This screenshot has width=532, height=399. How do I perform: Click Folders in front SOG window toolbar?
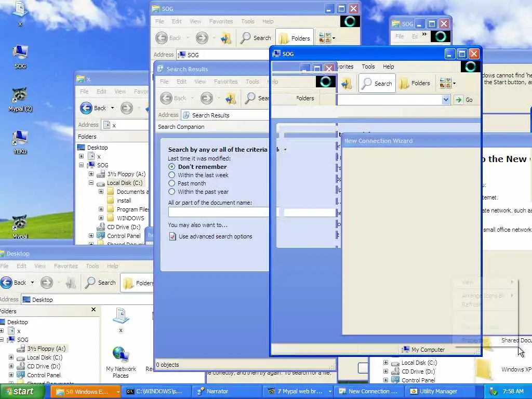coord(414,84)
